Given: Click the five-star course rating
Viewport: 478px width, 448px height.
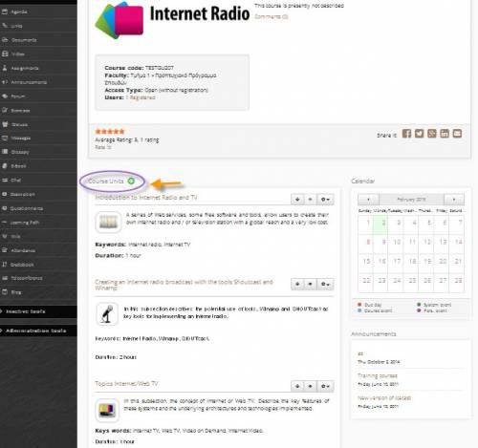Looking at the screenshot, I should click(x=110, y=131).
